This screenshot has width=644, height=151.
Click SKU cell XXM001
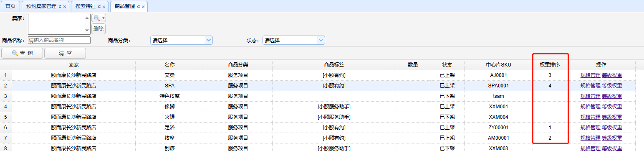tap(498, 107)
